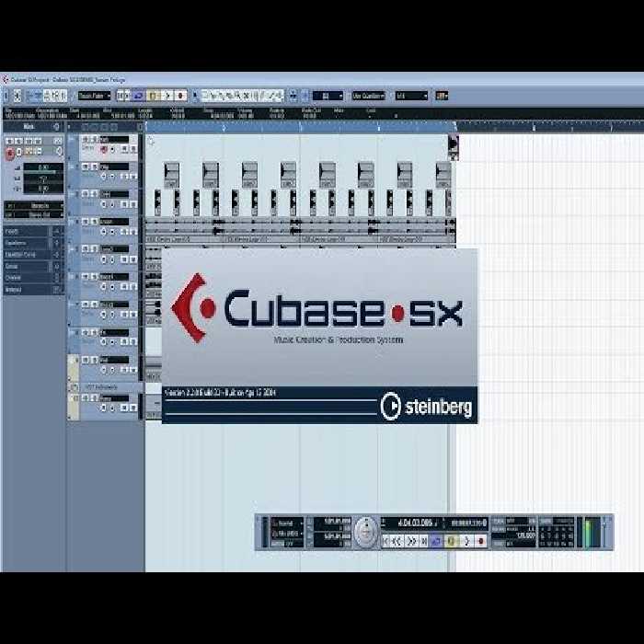Click the transport jog wheel

tap(365, 533)
